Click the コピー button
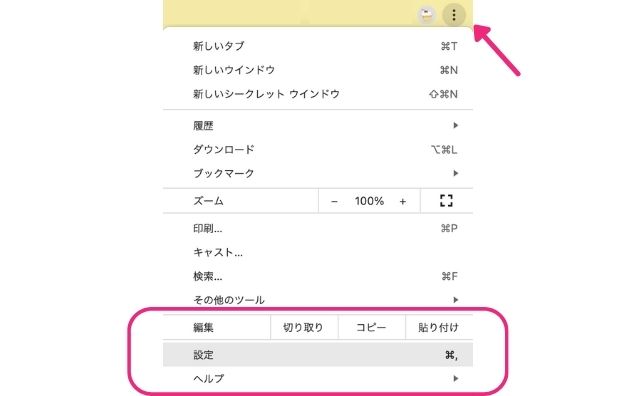This screenshot has height=396, width=640. point(371,327)
